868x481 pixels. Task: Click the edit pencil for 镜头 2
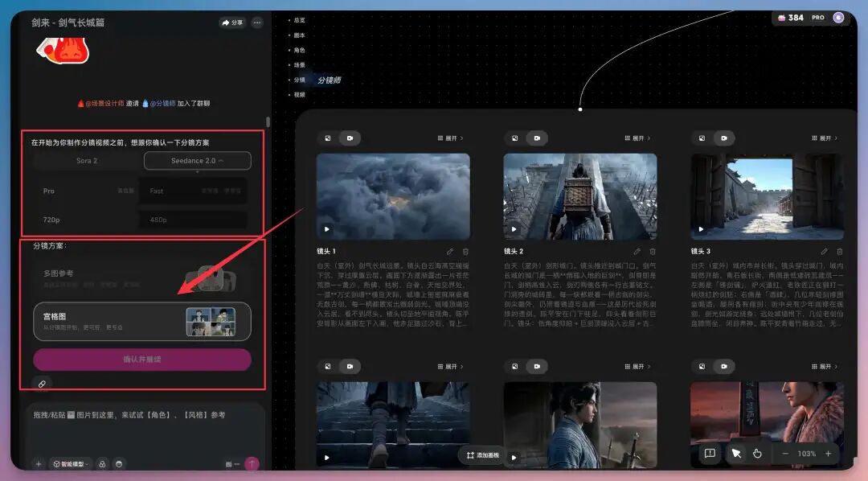(x=637, y=252)
